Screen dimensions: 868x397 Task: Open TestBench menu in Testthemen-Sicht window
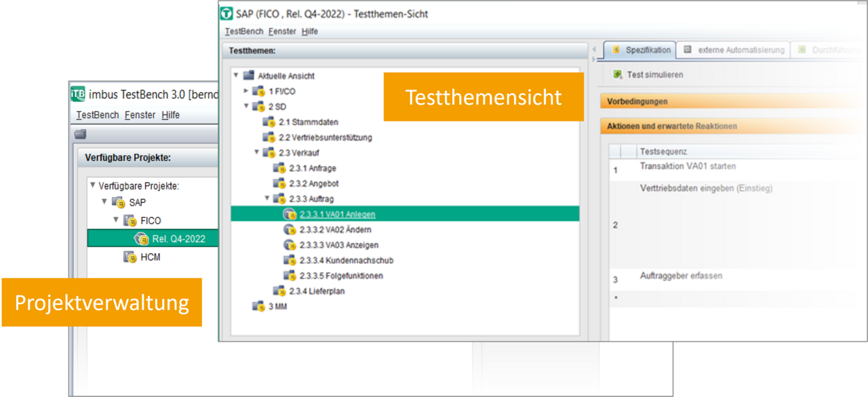pyautogui.click(x=243, y=31)
